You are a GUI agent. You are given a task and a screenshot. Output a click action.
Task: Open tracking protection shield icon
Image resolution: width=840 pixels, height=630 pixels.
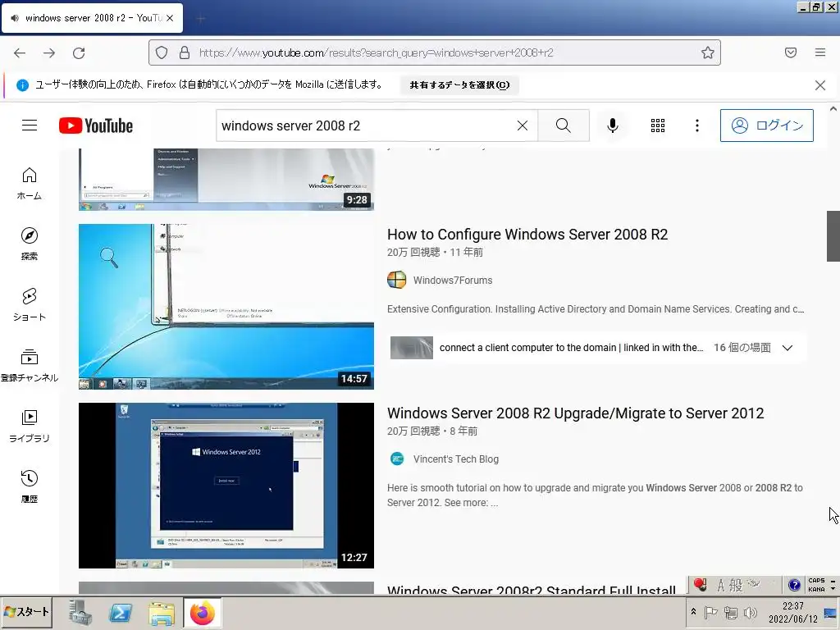click(162, 52)
